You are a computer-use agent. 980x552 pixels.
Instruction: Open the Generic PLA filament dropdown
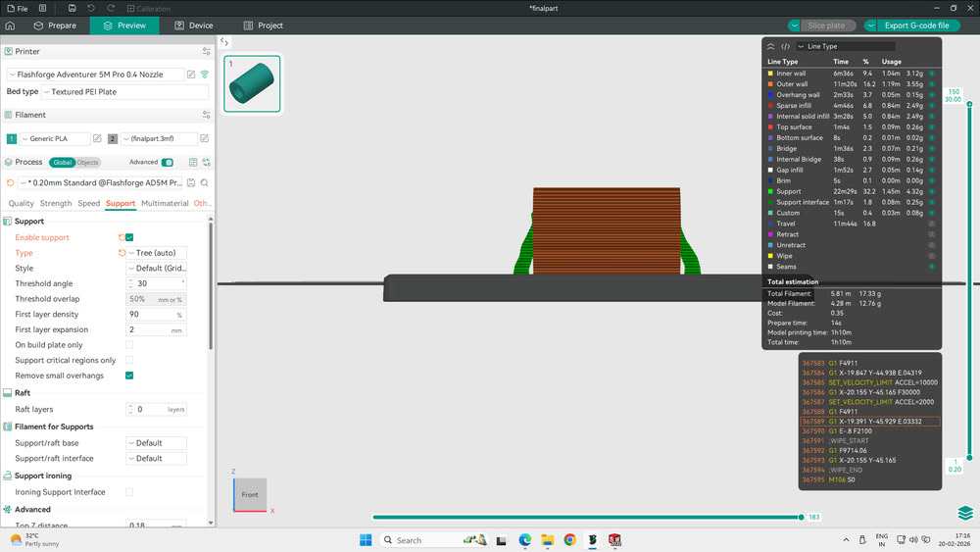click(x=55, y=138)
